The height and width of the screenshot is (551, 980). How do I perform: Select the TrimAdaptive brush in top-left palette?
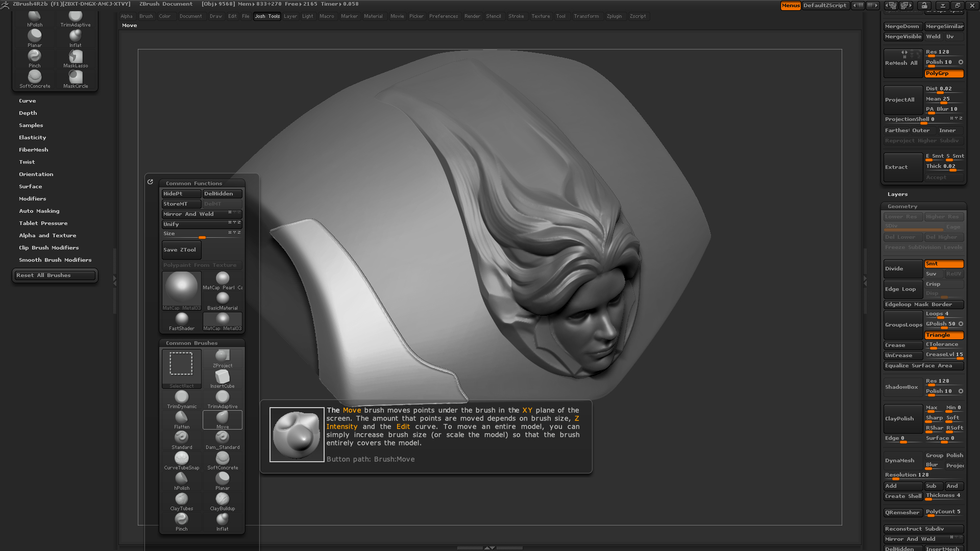[x=76, y=19]
